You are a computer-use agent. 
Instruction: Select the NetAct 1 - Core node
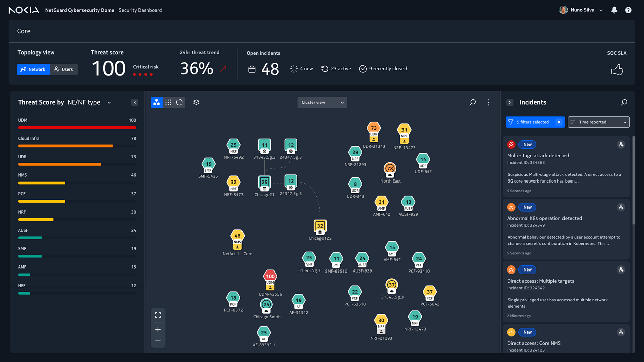coord(237,240)
